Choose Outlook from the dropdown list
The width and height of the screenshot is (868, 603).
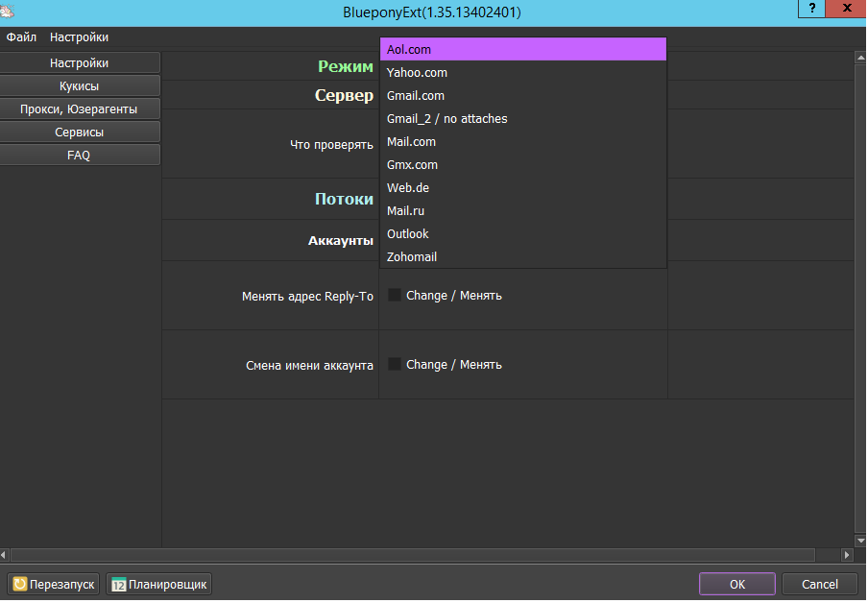click(x=523, y=234)
